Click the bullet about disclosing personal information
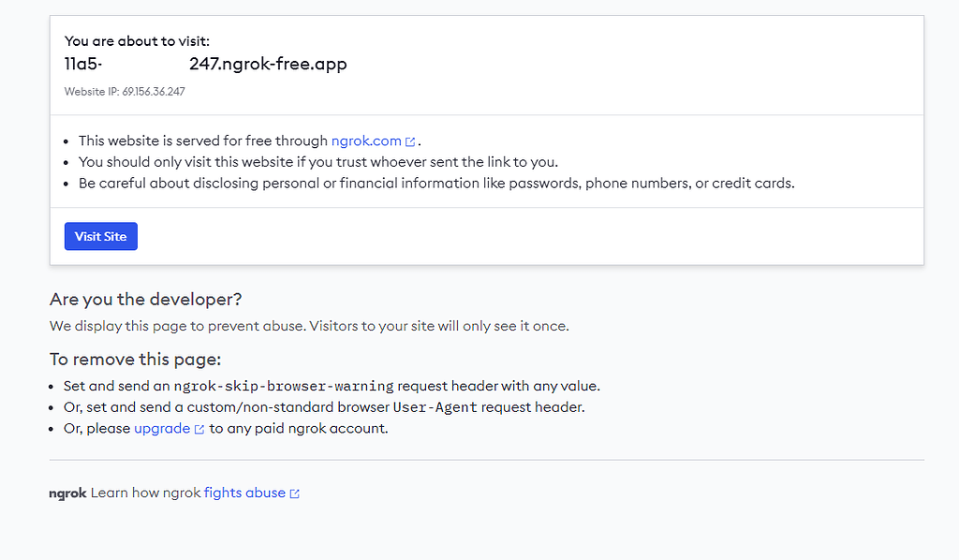Viewport: 959px width, 560px height. [x=436, y=184]
